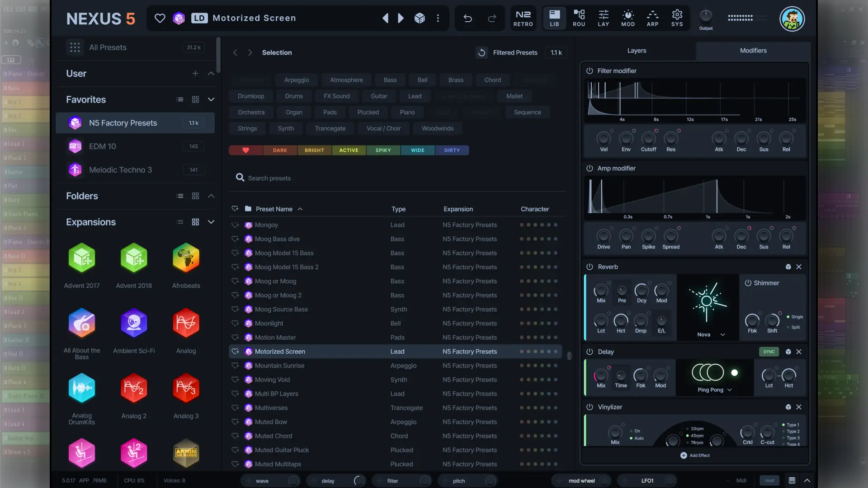Toggle Reverb power button
This screenshot has height=488, width=868.
coord(590,267)
